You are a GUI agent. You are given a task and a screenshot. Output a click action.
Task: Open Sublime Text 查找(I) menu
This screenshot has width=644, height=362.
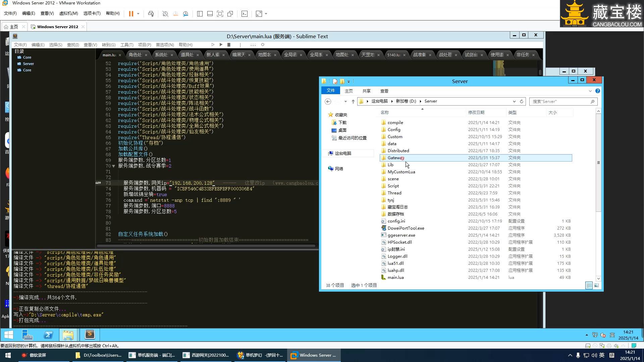(73, 45)
